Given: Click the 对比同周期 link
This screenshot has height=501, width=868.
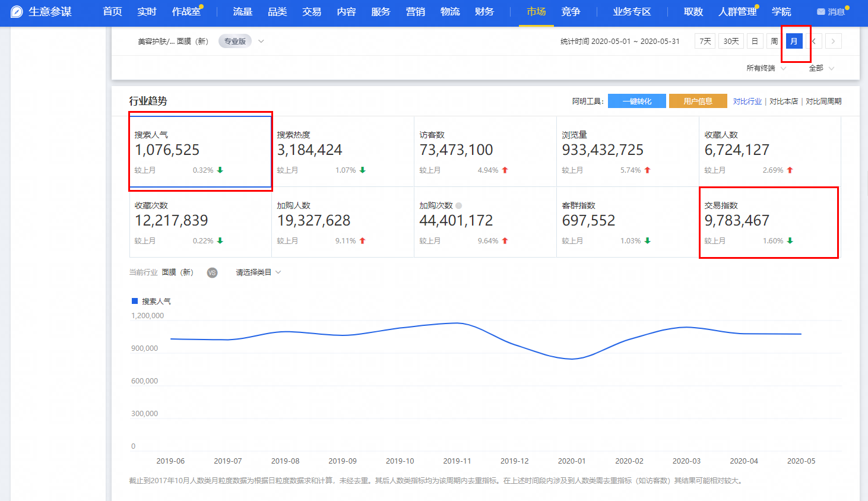Looking at the screenshot, I should click(823, 102).
